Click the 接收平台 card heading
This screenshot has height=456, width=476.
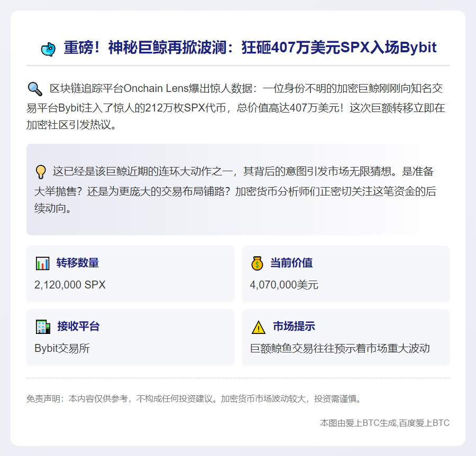click(x=78, y=326)
